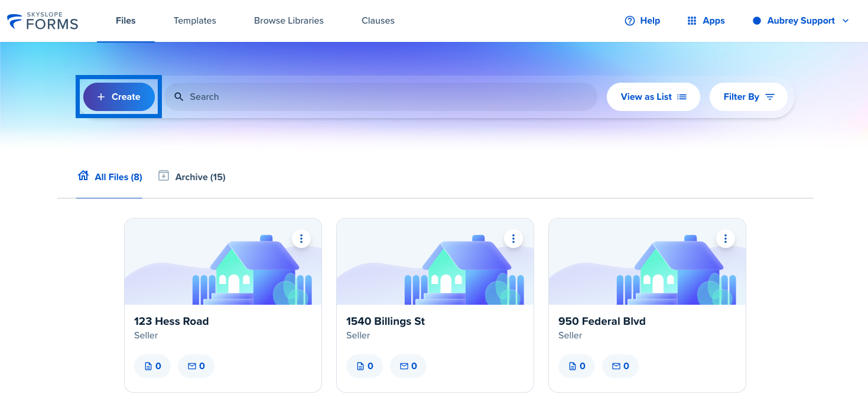Click the envelope count on 123 Hess Road
The image size is (868, 401).
tap(196, 366)
